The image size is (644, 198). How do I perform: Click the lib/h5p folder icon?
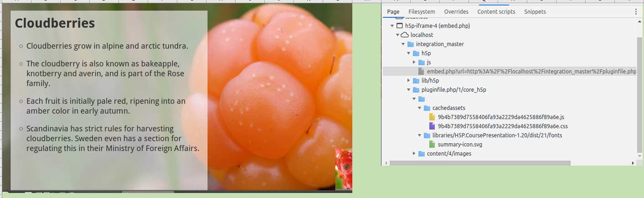tap(416, 81)
